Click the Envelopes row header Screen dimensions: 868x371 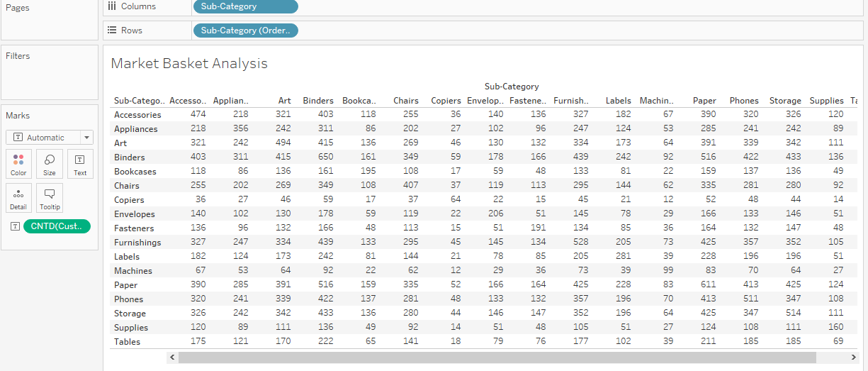[135, 214]
